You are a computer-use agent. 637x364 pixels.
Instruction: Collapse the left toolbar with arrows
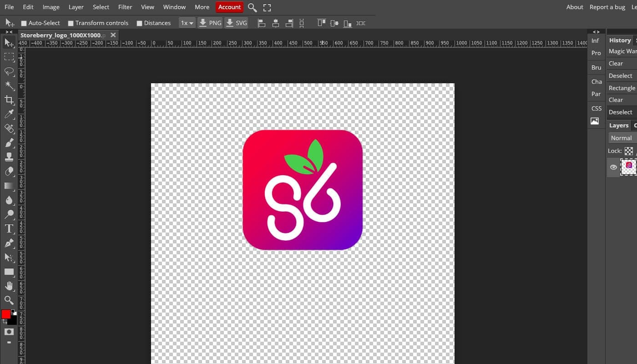9,32
